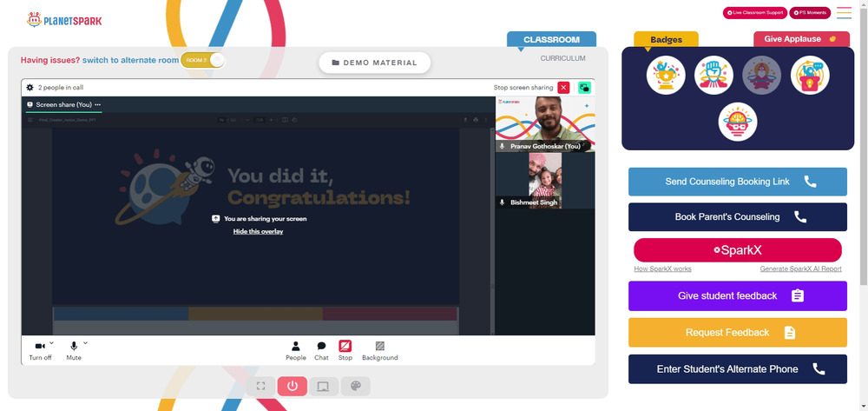868x411 pixels.
Task: Open How SparkX works link
Action: (x=662, y=268)
